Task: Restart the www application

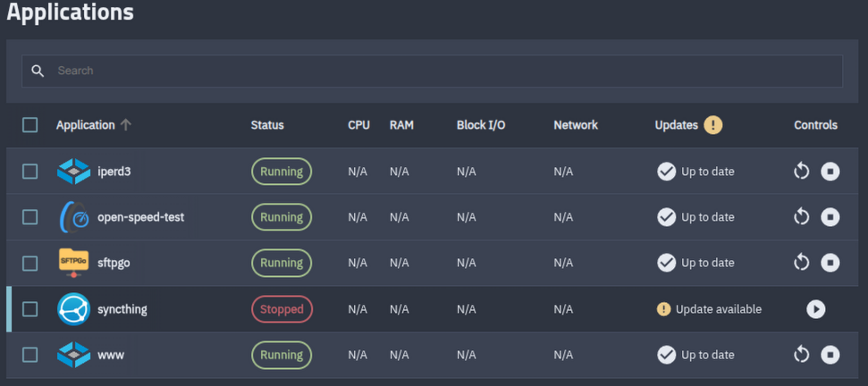Action: [x=802, y=355]
